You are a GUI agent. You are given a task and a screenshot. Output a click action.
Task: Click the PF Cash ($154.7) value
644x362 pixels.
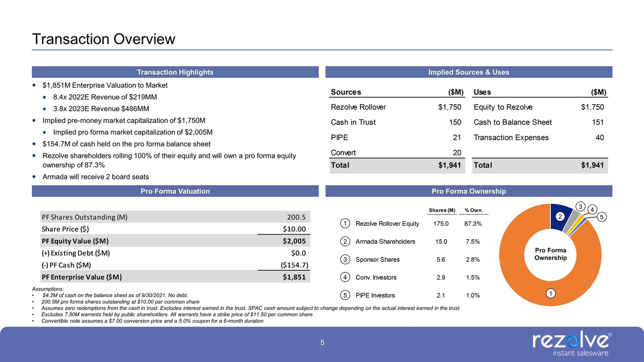(294, 265)
